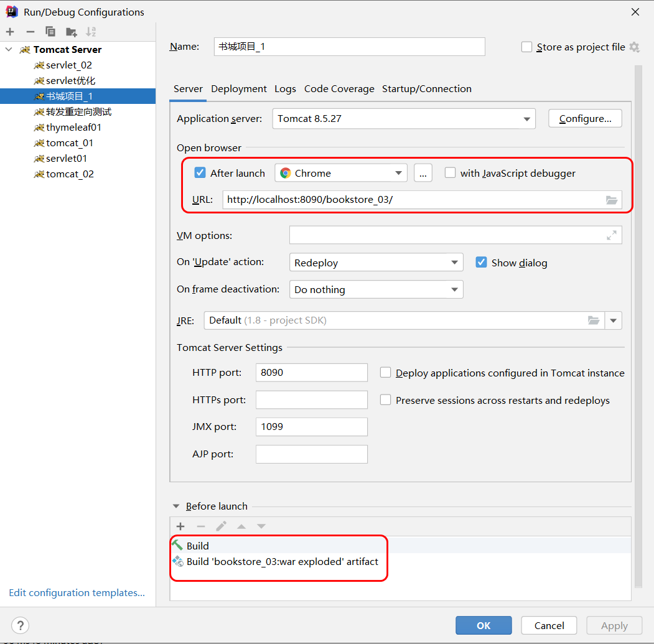This screenshot has height=644, width=654.
Task: Select Build 'bookstore_03:war exploded' artifact task
Action: coord(400,561)
